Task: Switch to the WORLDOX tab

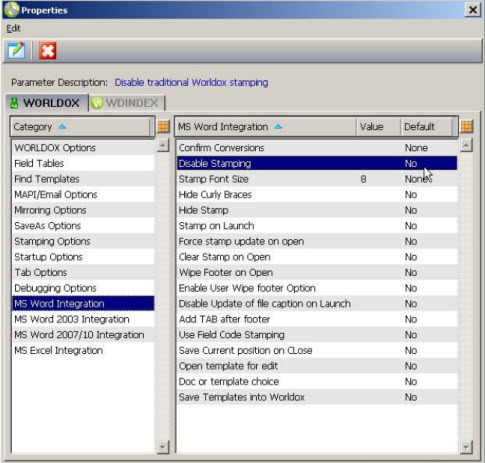Action: pyautogui.click(x=47, y=103)
